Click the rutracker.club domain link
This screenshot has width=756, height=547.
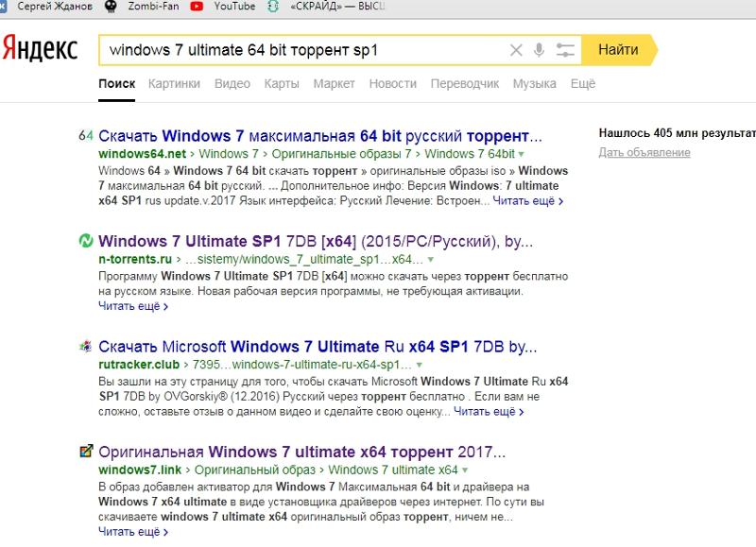pyautogui.click(x=139, y=365)
